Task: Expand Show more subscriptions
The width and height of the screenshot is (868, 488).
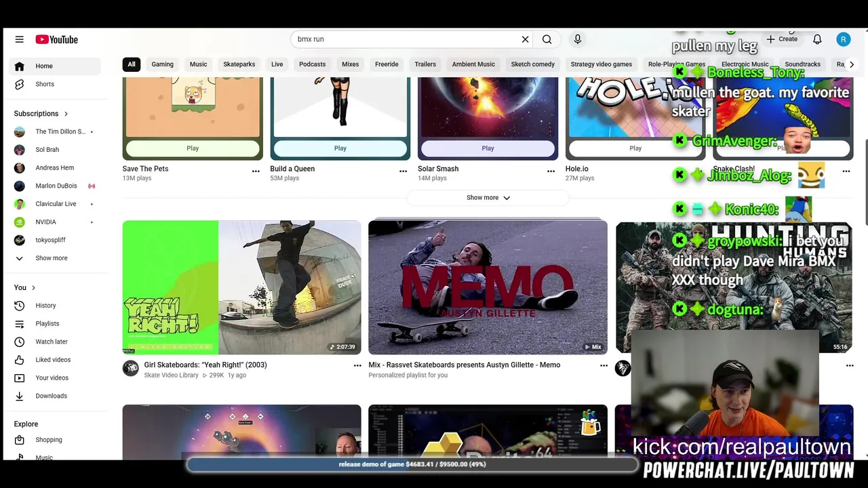Action: (x=56, y=258)
